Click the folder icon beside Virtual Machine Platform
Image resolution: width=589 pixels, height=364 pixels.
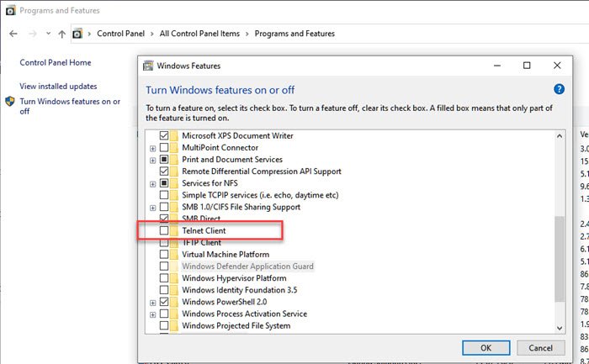(174, 254)
